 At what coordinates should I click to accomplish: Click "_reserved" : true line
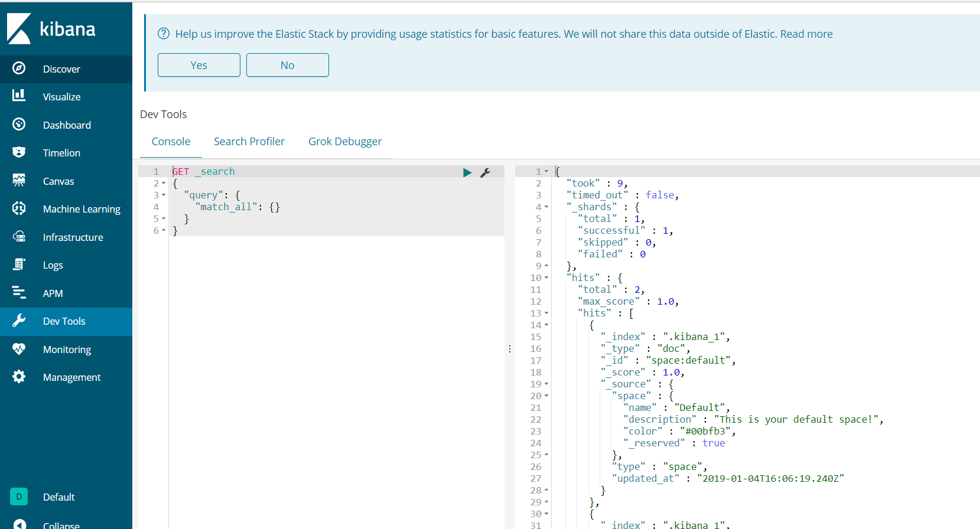[x=674, y=443]
